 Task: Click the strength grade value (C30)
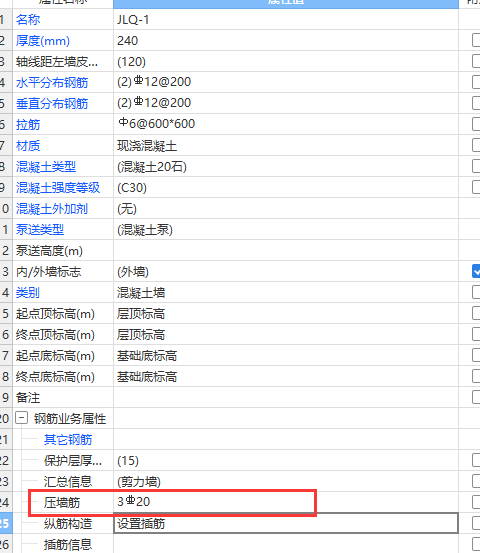132,188
